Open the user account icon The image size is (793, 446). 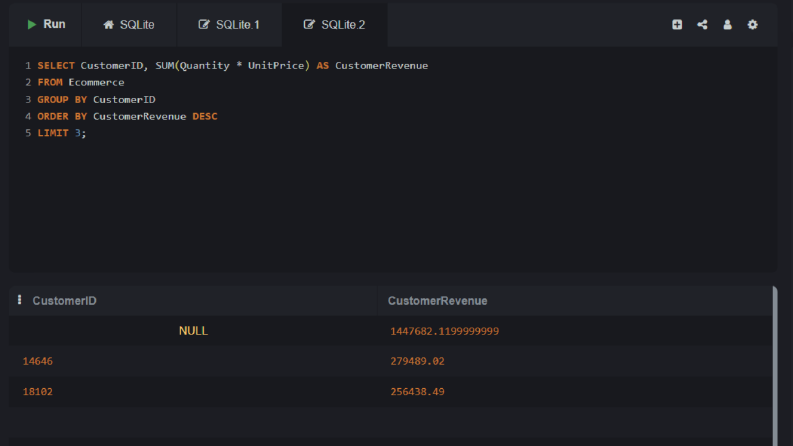727,24
